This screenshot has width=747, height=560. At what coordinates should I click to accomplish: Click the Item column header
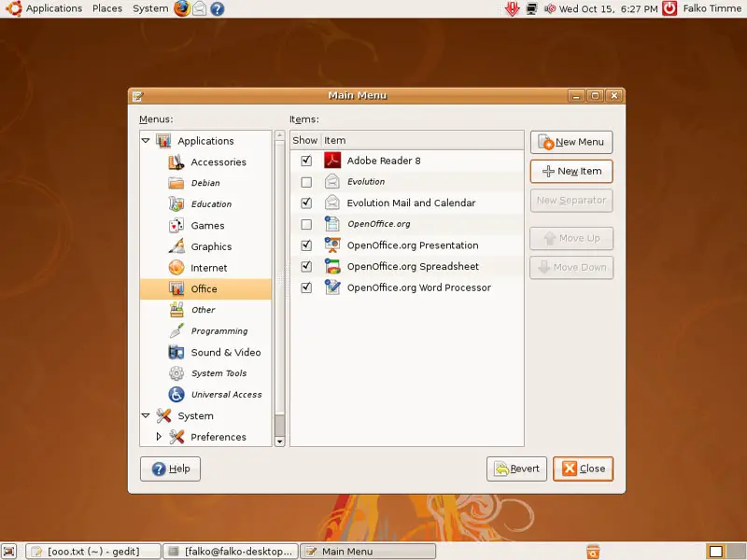[423, 141]
